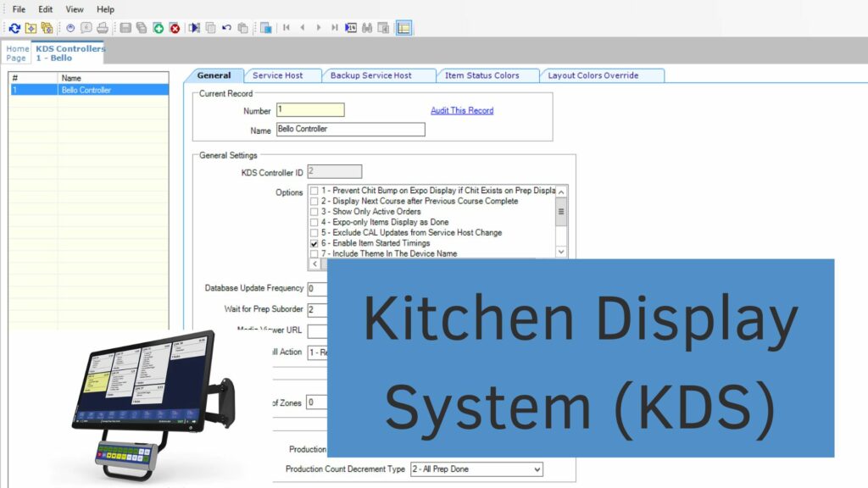Screen dimensions: 868x488
Task: Click the KDS Controller ID field
Action: coord(334,171)
